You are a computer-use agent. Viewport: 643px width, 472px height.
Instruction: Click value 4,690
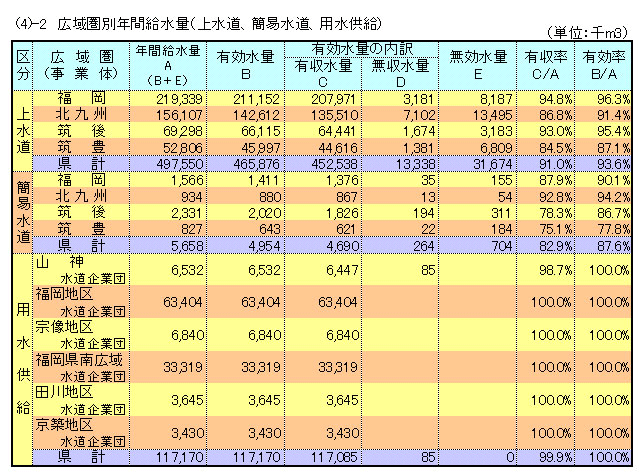(x=342, y=246)
